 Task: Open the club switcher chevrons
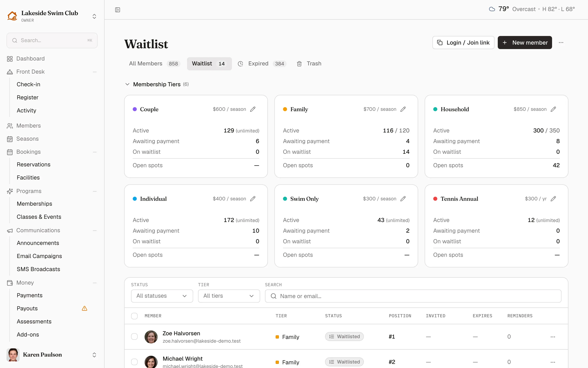tap(94, 16)
